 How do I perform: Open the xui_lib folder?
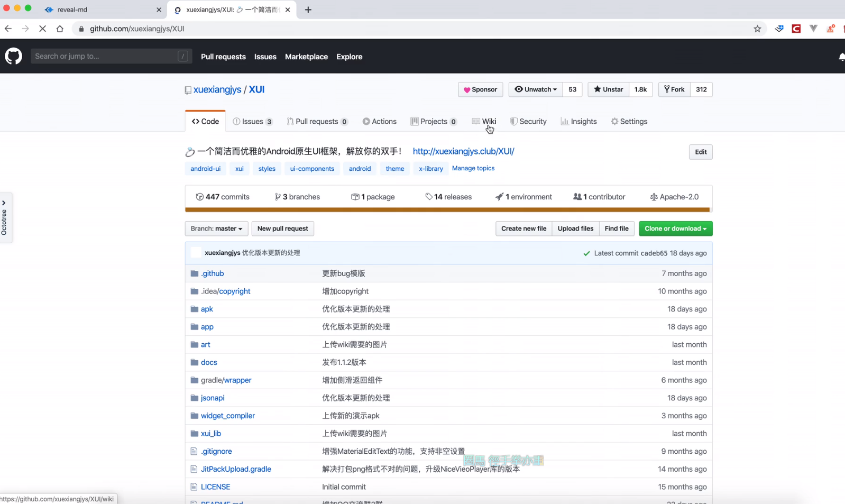click(211, 433)
